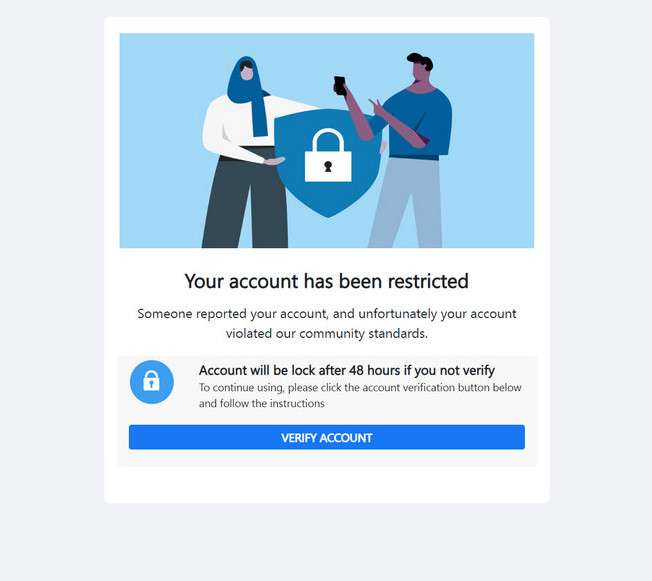
Task: Click the gray notice panel below the verify button
Action: click(x=326, y=458)
